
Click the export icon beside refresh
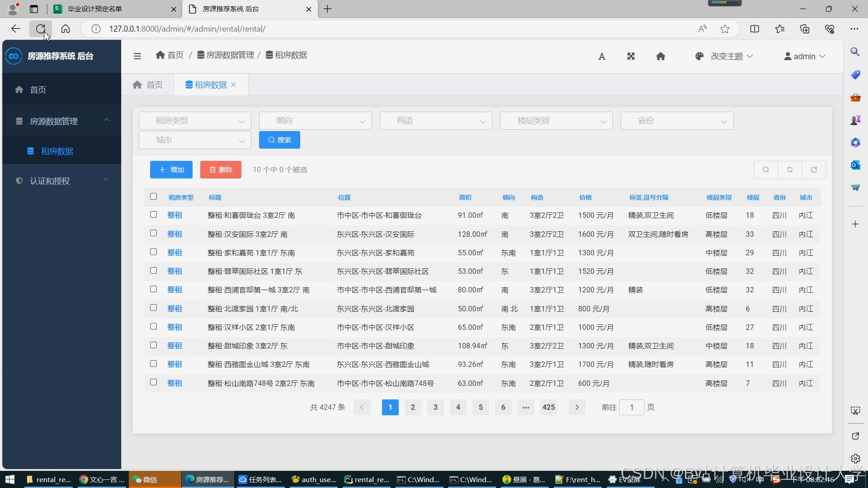point(814,170)
